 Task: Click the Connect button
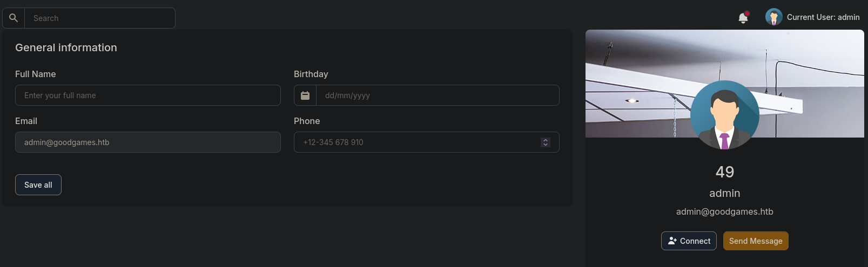coord(689,241)
